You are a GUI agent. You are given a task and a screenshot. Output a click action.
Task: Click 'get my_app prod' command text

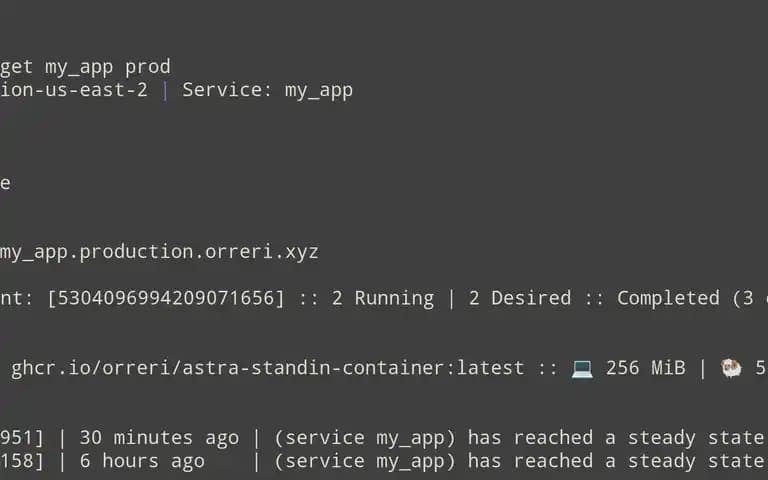click(x=85, y=68)
